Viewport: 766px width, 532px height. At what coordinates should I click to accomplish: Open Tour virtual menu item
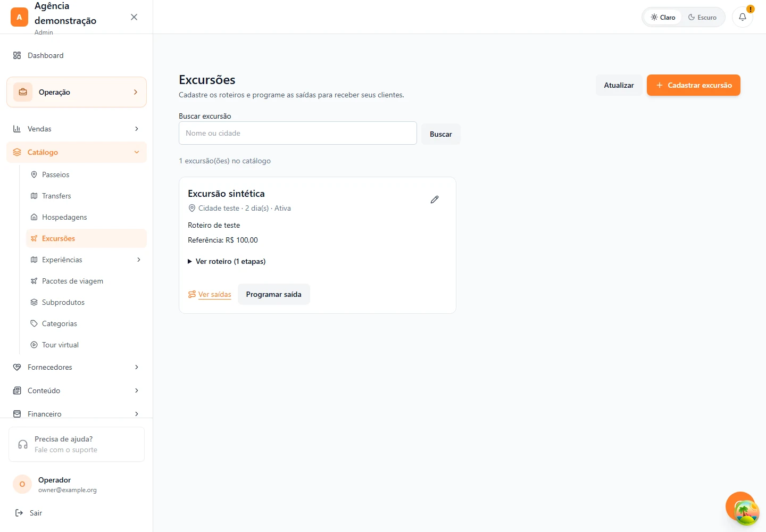(86, 345)
